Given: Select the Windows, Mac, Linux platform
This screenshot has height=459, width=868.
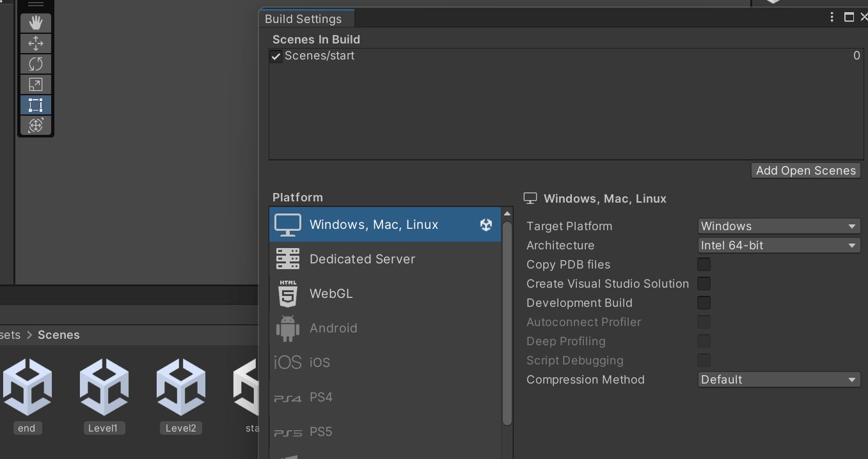Looking at the screenshot, I should pyautogui.click(x=385, y=224).
